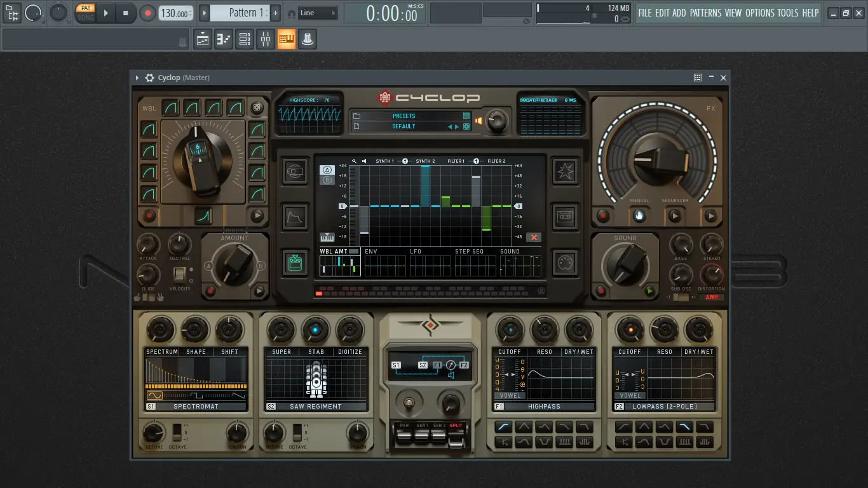Switch to SONG mode
This screenshot has width=868, height=488.
click(85, 17)
